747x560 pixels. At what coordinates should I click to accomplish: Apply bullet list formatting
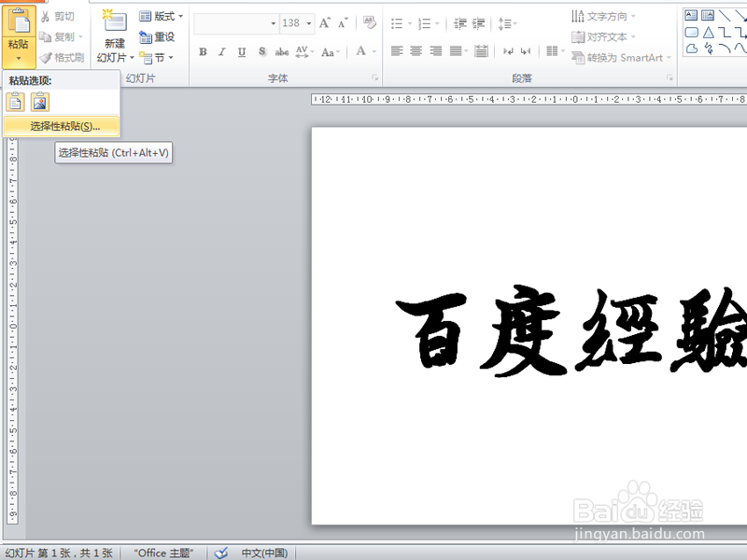(x=397, y=23)
